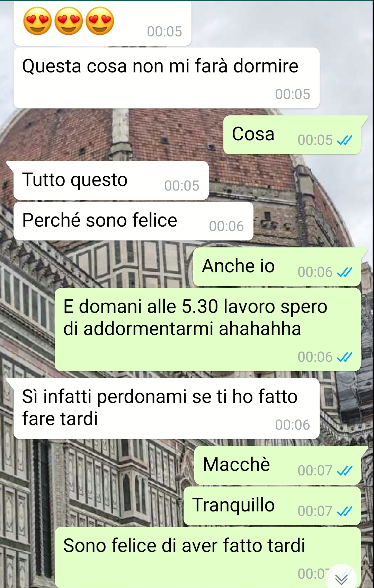
Task: Tap double check marks on 'Macchè' message
Action: click(x=345, y=471)
